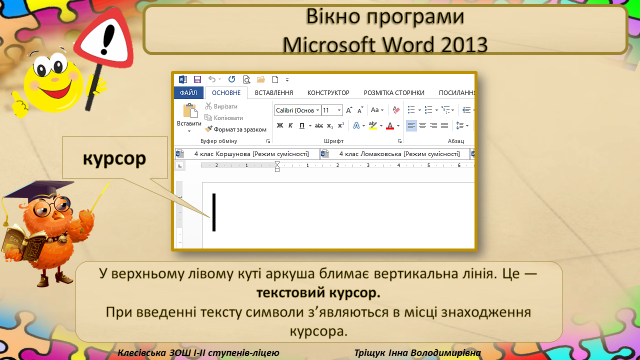Click line spacing icon

coord(460,126)
